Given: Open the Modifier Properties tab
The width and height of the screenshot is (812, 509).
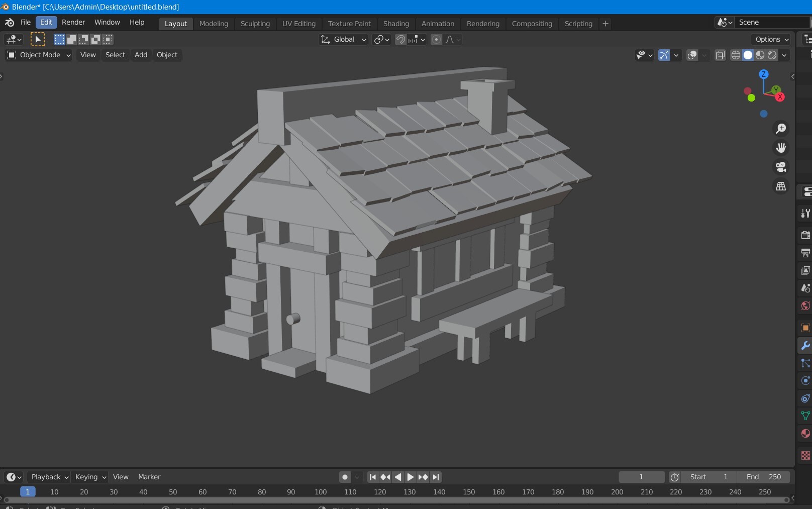Looking at the screenshot, I should point(805,345).
